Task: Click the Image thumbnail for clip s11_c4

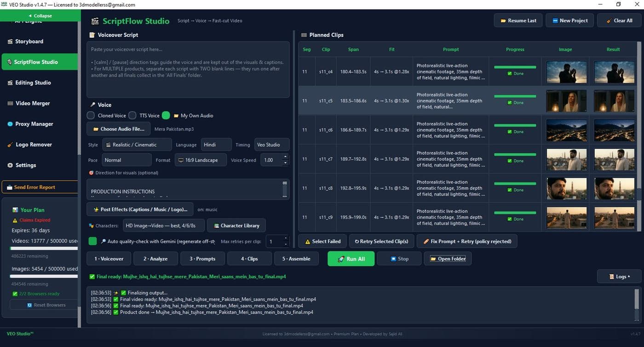Action: tap(566, 72)
